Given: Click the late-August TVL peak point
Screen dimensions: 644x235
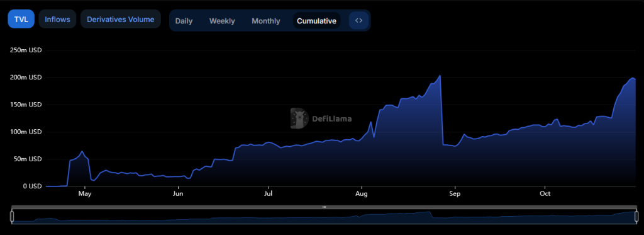Looking at the screenshot, I should 440,76.
